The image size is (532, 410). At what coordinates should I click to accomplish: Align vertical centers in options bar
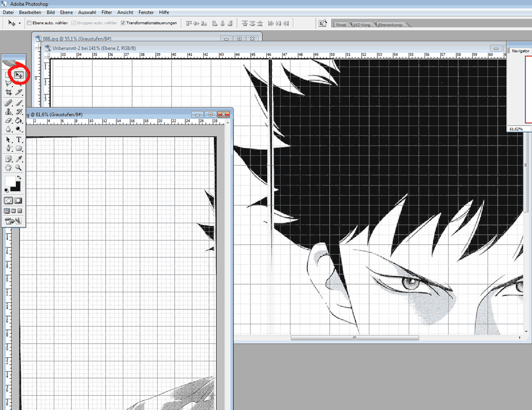196,23
